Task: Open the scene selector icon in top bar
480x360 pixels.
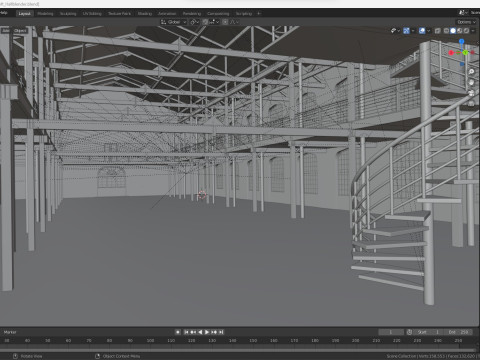Action: 462,12
